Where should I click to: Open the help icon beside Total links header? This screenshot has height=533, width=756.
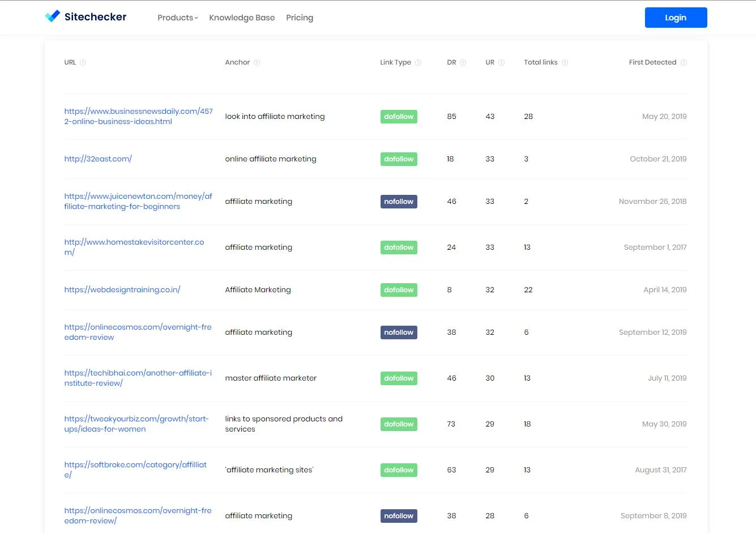(565, 62)
